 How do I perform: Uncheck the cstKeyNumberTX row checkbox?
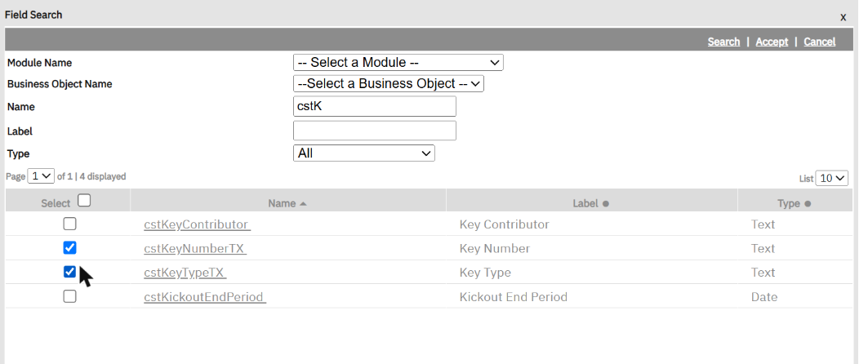click(x=69, y=248)
